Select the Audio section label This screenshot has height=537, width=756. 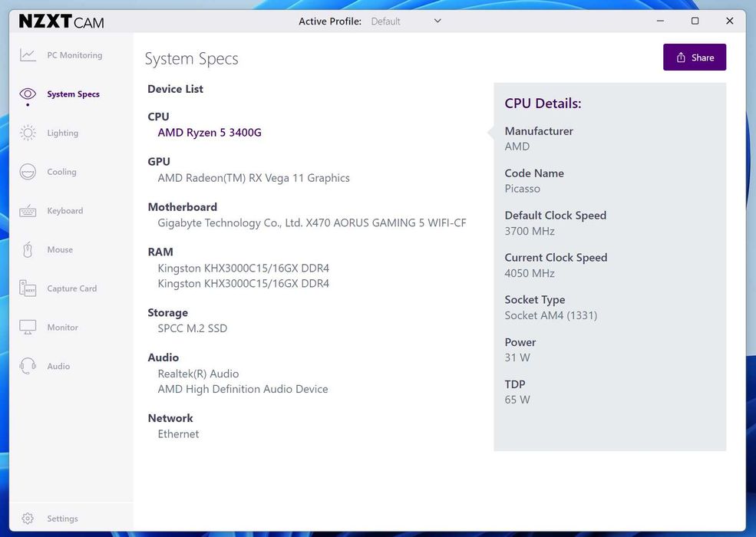[x=58, y=366]
